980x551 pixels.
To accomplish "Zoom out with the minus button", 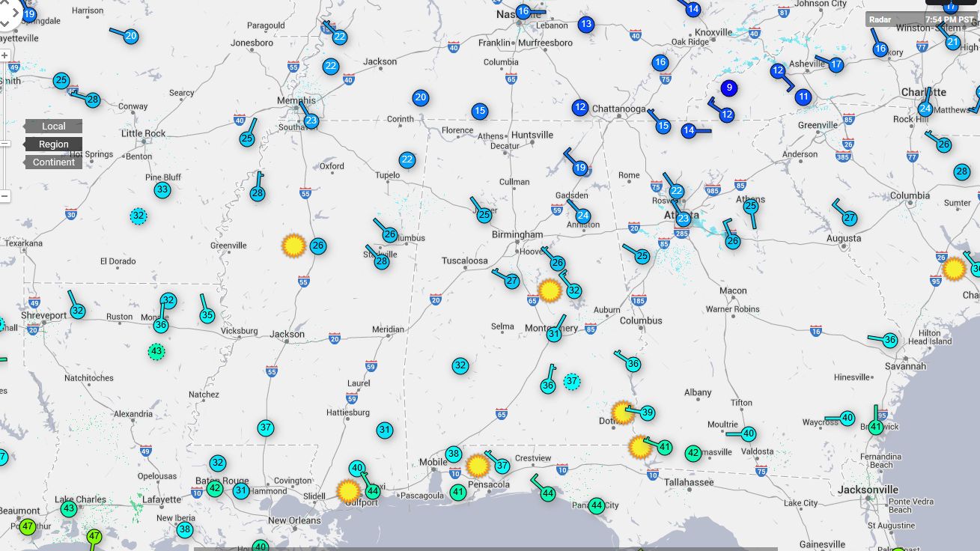I will tap(4, 196).
